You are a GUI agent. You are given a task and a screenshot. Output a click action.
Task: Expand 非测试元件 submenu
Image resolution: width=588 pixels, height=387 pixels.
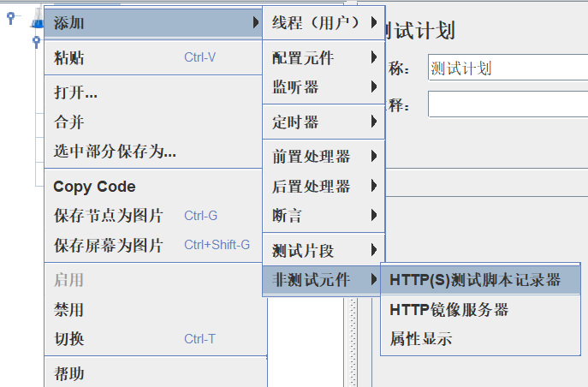(x=322, y=280)
